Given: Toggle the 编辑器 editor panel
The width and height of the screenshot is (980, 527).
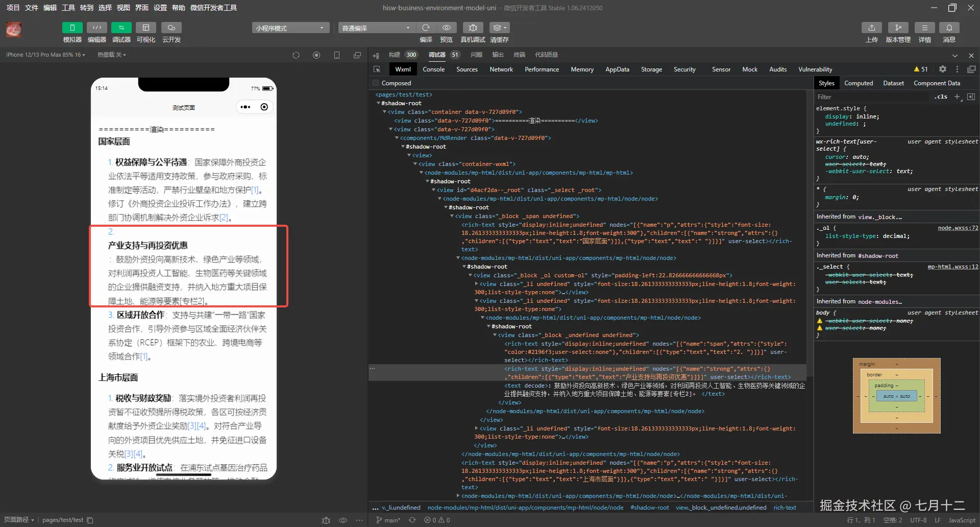Looking at the screenshot, I should tap(96, 28).
